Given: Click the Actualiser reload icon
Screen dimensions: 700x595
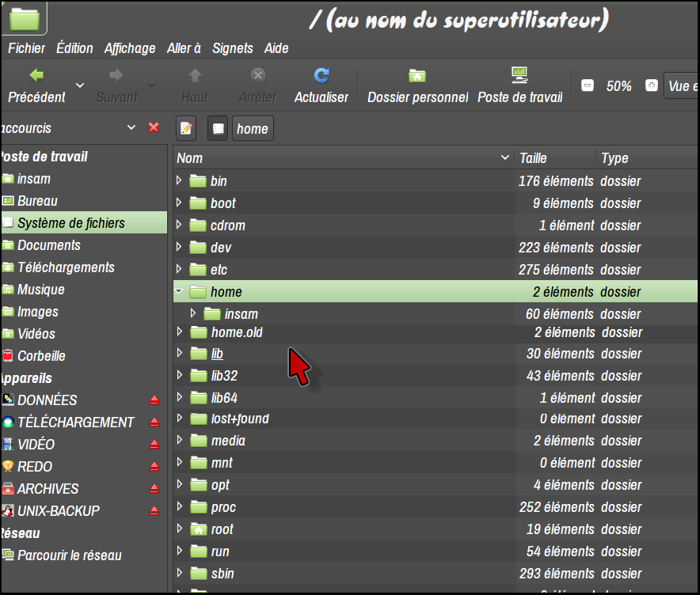Looking at the screenshot, I should pyautogui.click(x=321, y=76).
